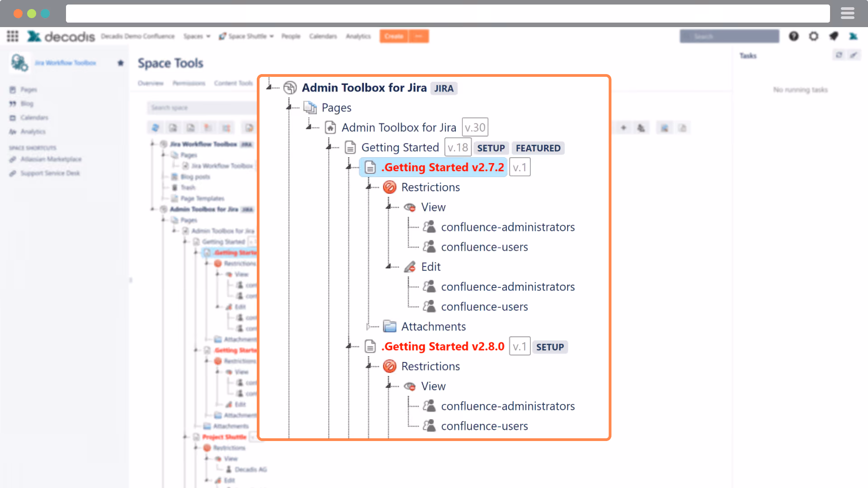Screen dimensions: 868x488
Task: Collapse the Edit restrictions node
Action: click(x=388, y=266)
